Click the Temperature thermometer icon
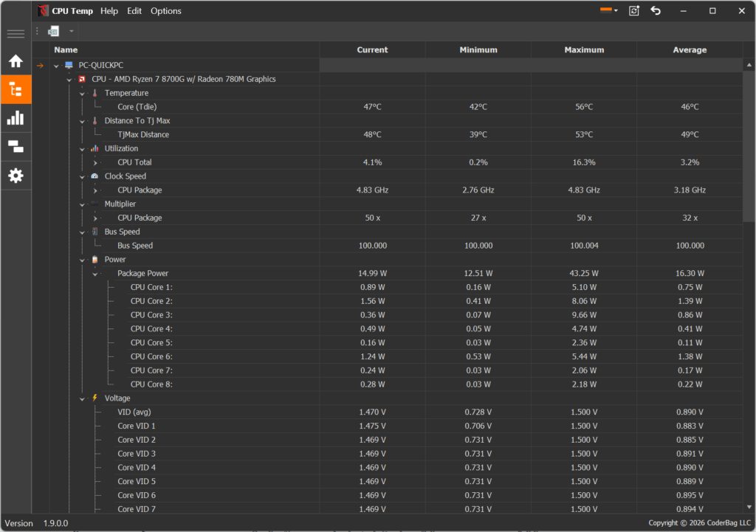Viewport: 756px width, 532px height. pos(95,93)
